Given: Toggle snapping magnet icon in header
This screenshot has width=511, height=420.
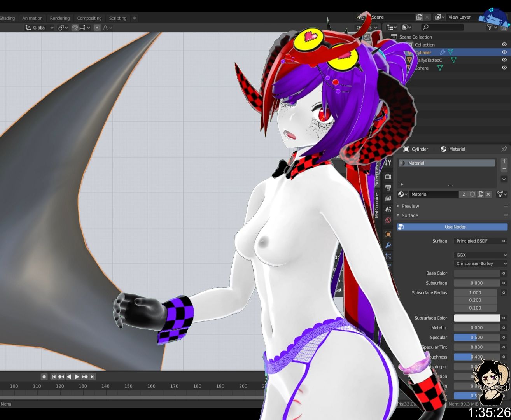Looking at the screenshot, I should (x=75, y=28).
